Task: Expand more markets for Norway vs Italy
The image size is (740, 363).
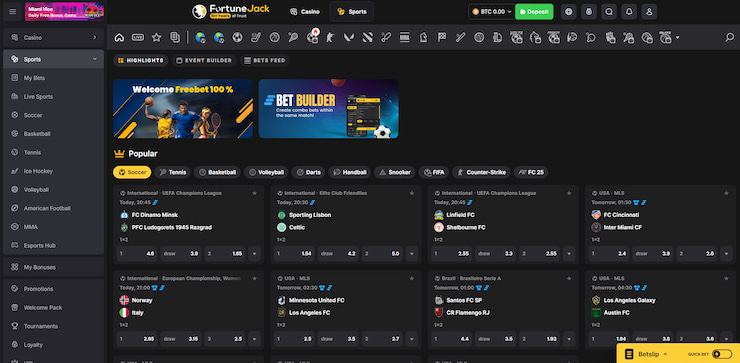Action: tap(254, 339)
